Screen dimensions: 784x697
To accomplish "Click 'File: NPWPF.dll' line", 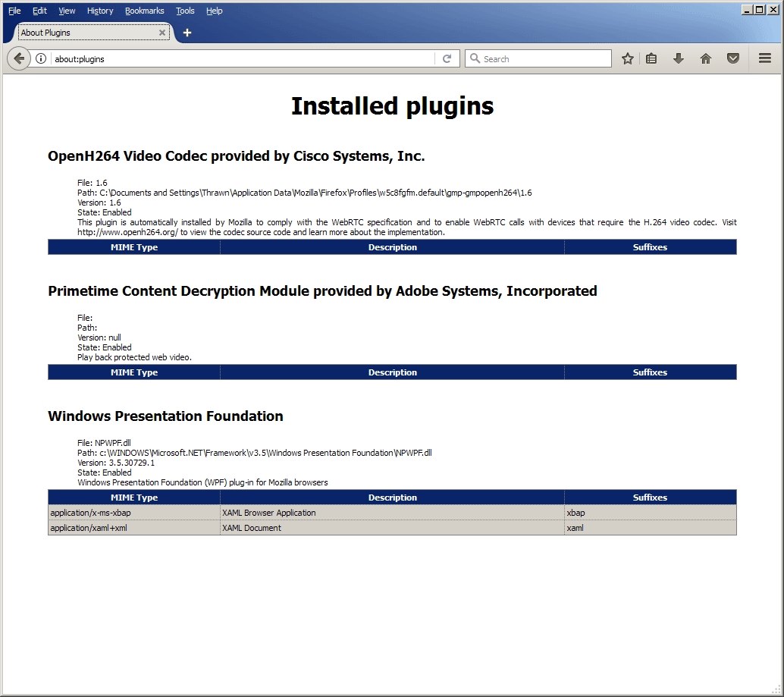I will [x=104, y=443].
